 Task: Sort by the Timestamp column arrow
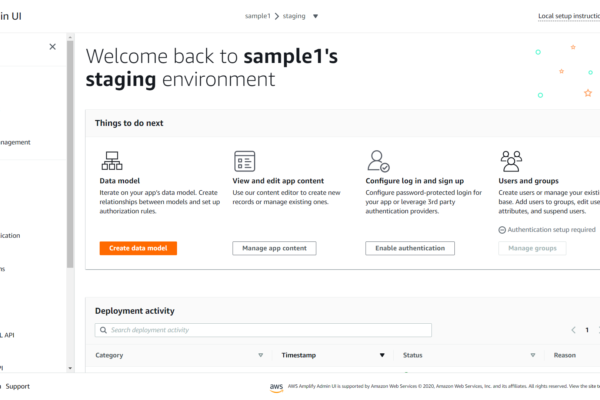coord(381,355)
